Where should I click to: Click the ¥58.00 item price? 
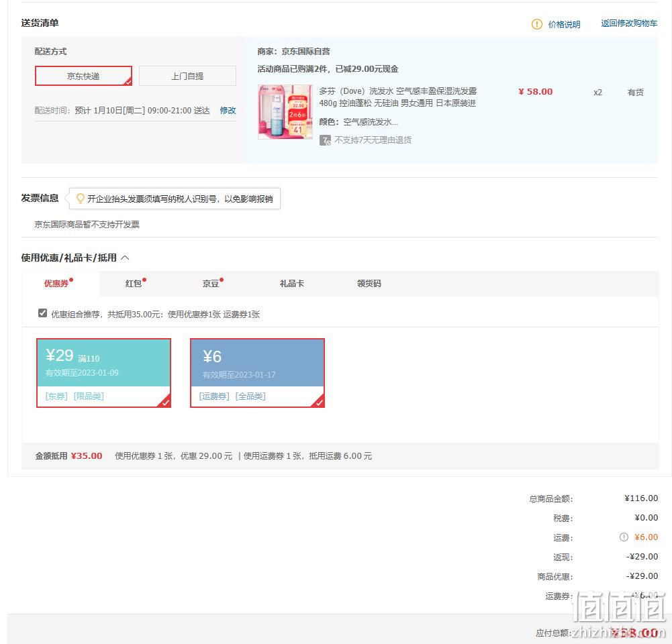(535, 92)
